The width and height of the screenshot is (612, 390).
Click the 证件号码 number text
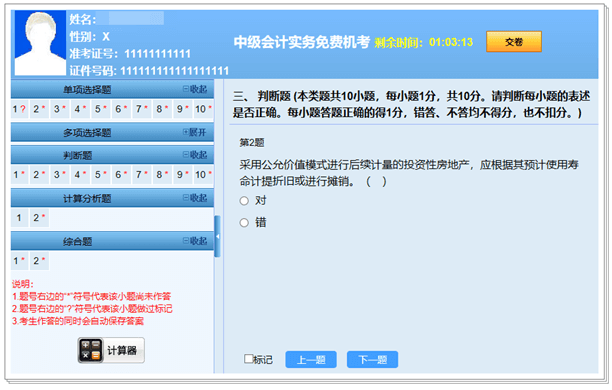pyautogui.click(x=174, y=71)
